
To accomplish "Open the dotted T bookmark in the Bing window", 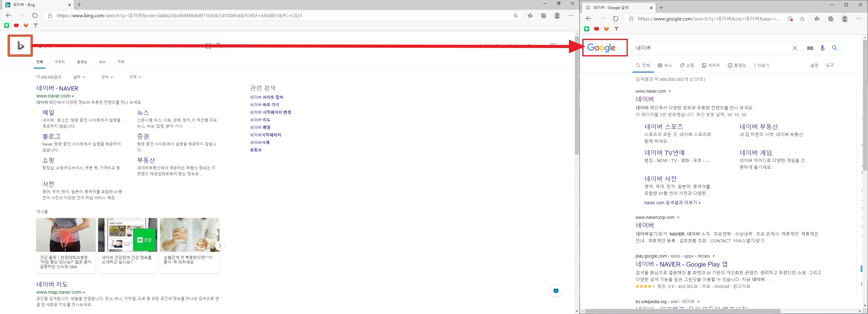I will click(35, 25).
